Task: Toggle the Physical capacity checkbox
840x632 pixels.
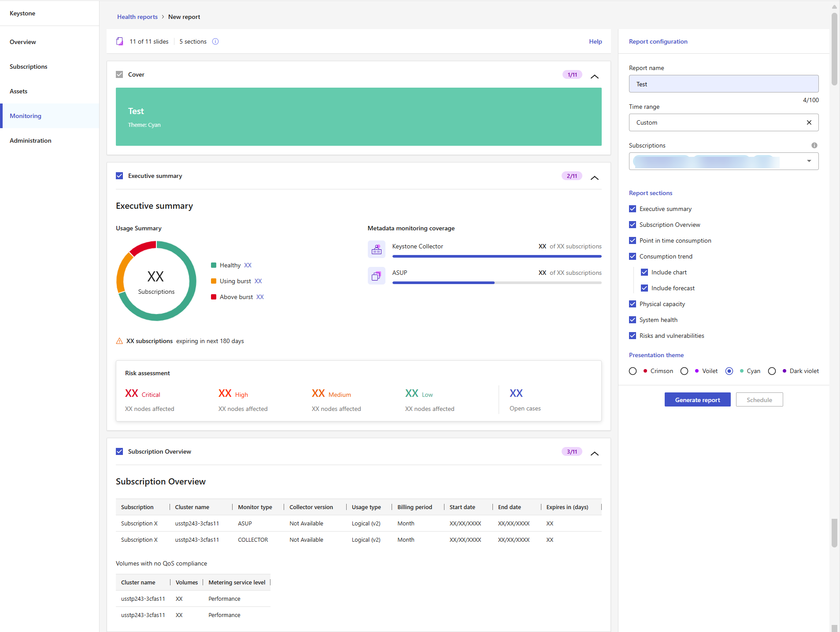Action: [633, 304]
